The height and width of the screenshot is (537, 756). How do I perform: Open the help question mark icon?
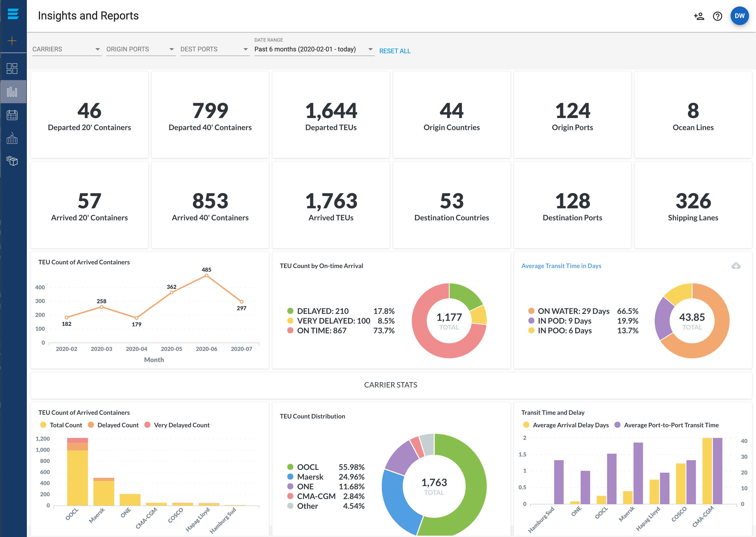(717, 16)
